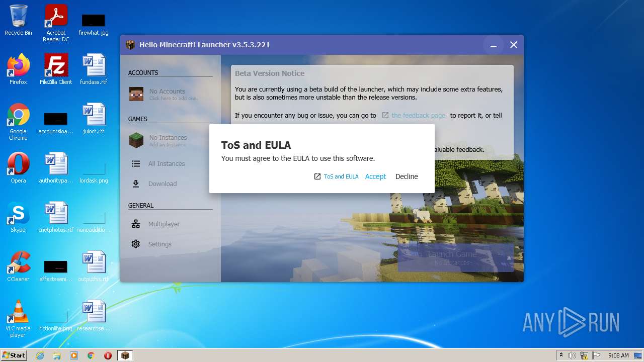
Task: Open Chrome from the taskbar
Action: (x=91, y=355)
